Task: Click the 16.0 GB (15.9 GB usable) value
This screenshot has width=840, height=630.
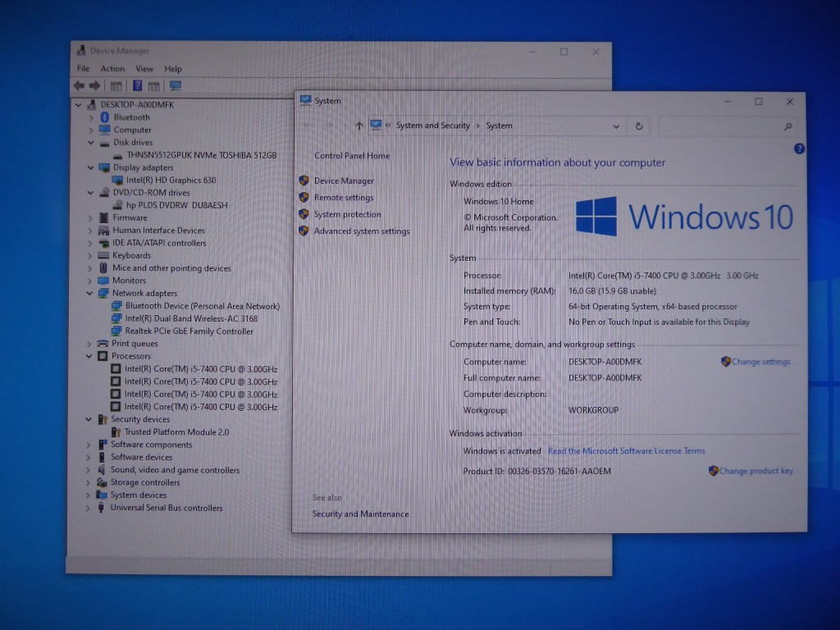Action: click(x=612, y=291)
